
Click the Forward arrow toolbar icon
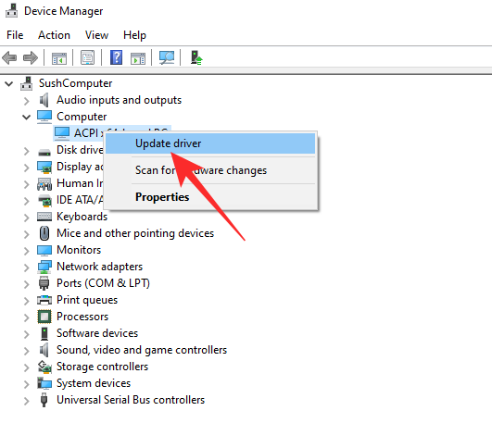(31, 58)
